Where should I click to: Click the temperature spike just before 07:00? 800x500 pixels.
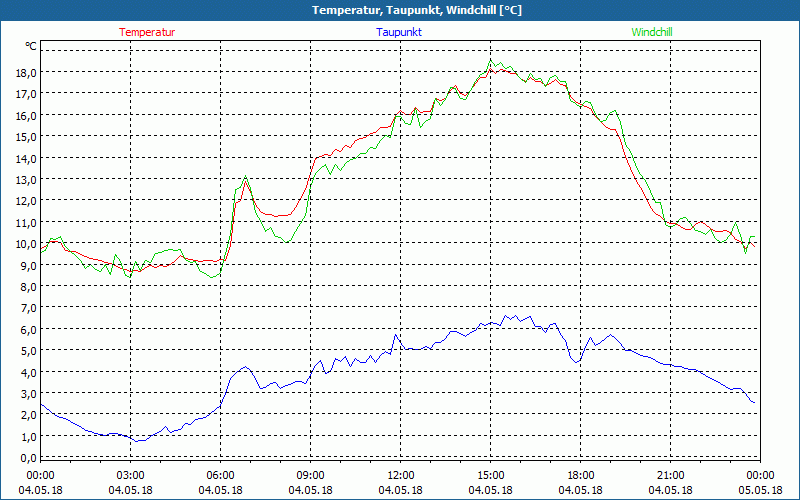[246, 182]
